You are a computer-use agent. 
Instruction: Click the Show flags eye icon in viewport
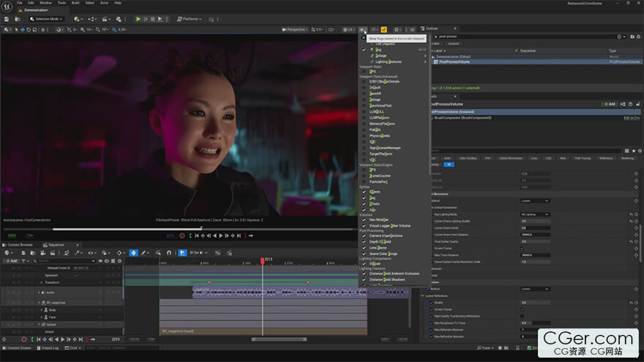(362, 29)
